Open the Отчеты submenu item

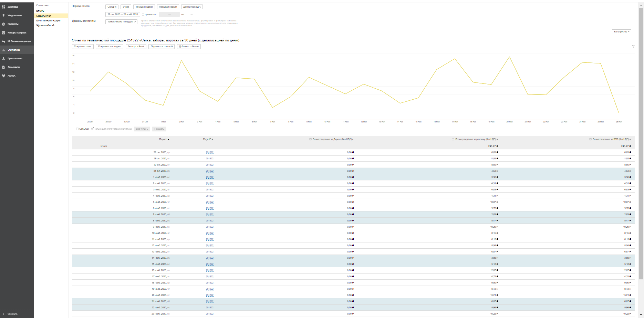40,11
